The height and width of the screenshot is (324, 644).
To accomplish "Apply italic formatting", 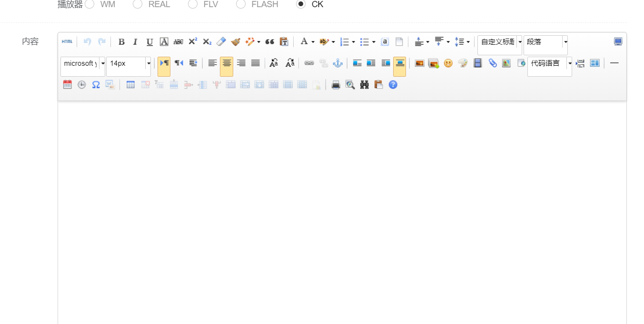I will [x=135, y=42].
